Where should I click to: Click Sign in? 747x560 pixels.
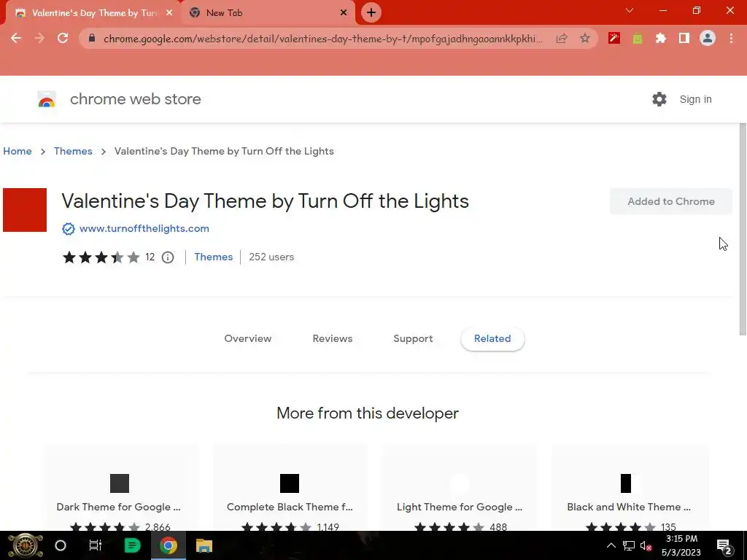click(x=695, y=99)
